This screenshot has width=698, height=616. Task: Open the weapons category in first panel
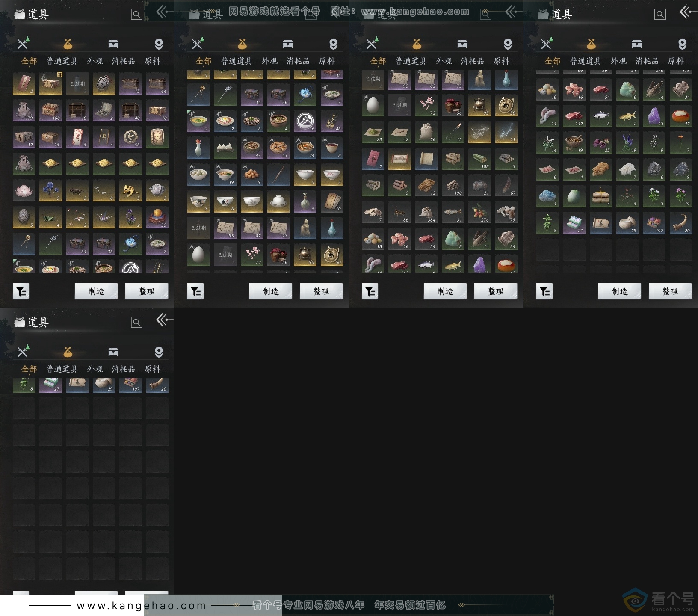(23, 43)
